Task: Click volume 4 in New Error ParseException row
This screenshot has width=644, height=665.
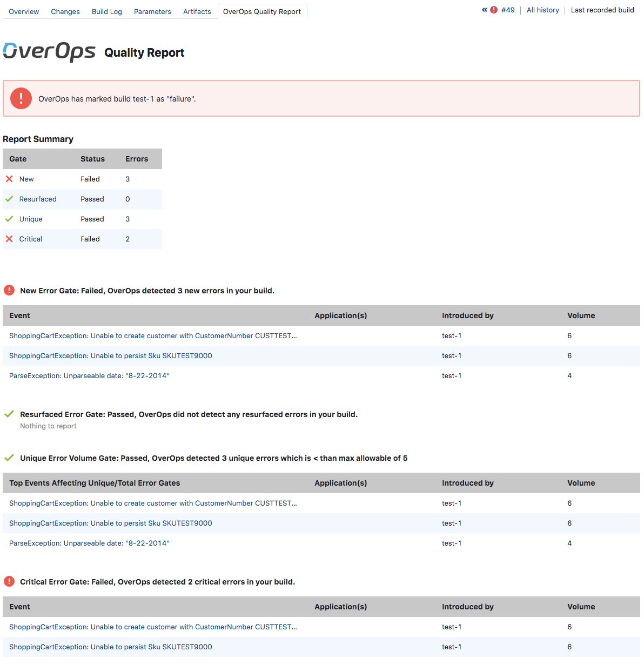Action: pyautogui.click(x=569, y=375)
